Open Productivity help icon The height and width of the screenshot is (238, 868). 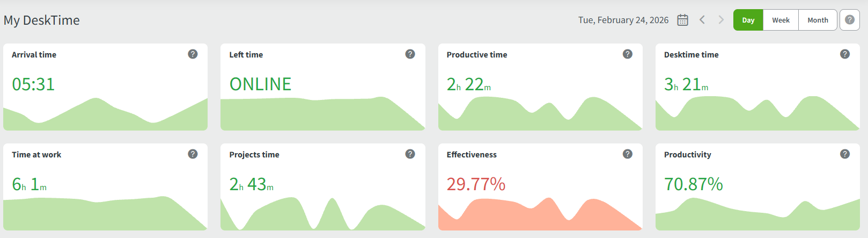tap(845, 154)
